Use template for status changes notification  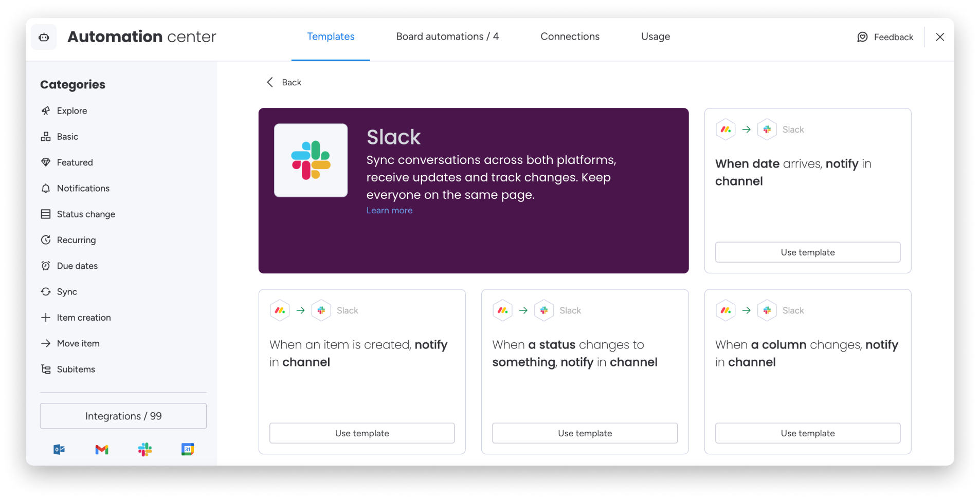[x=585, y=433]
